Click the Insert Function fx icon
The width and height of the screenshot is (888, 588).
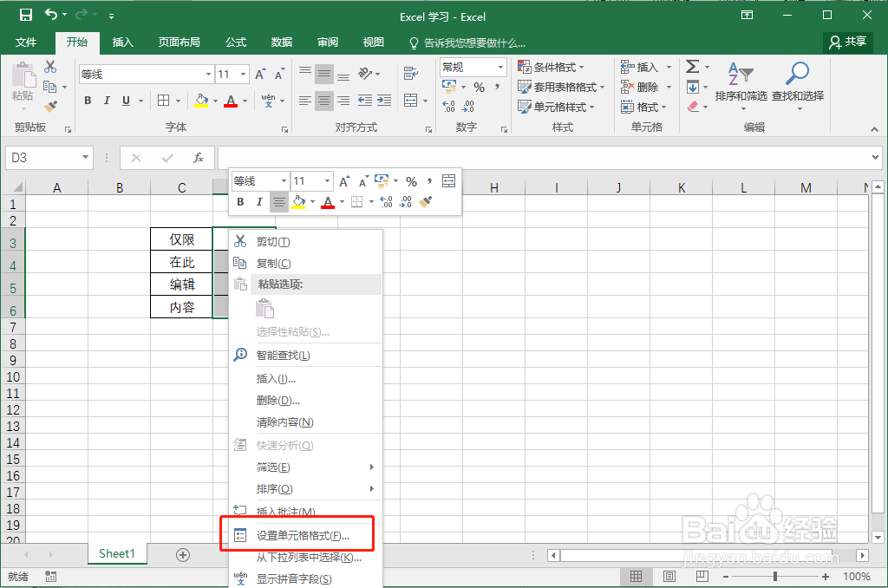tap(199, 158)
